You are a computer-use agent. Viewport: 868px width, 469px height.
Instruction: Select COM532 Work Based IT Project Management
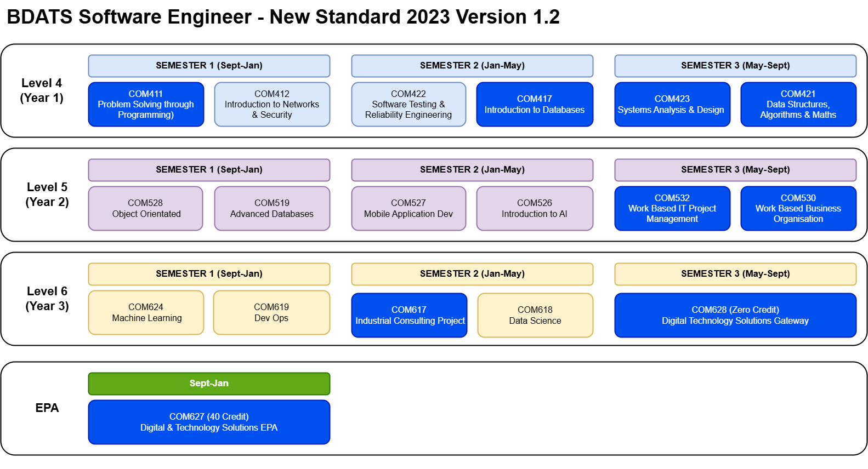click(x=672, y=208)
